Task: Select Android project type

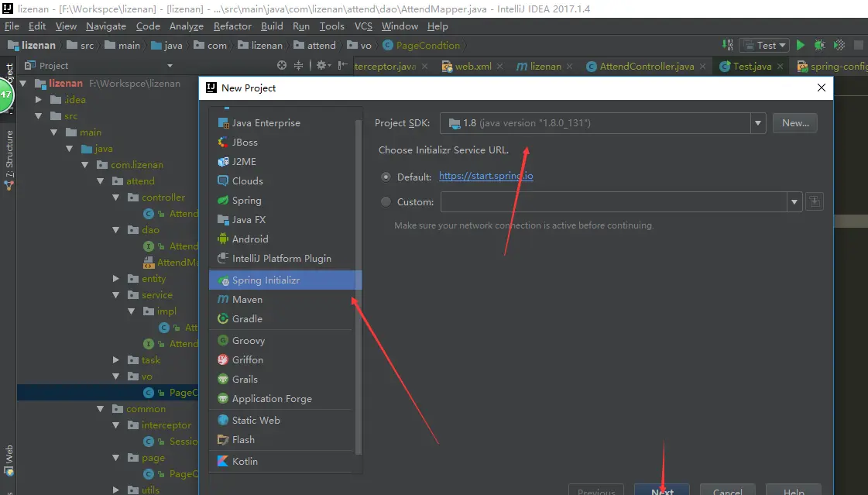Action: (285, 239)
